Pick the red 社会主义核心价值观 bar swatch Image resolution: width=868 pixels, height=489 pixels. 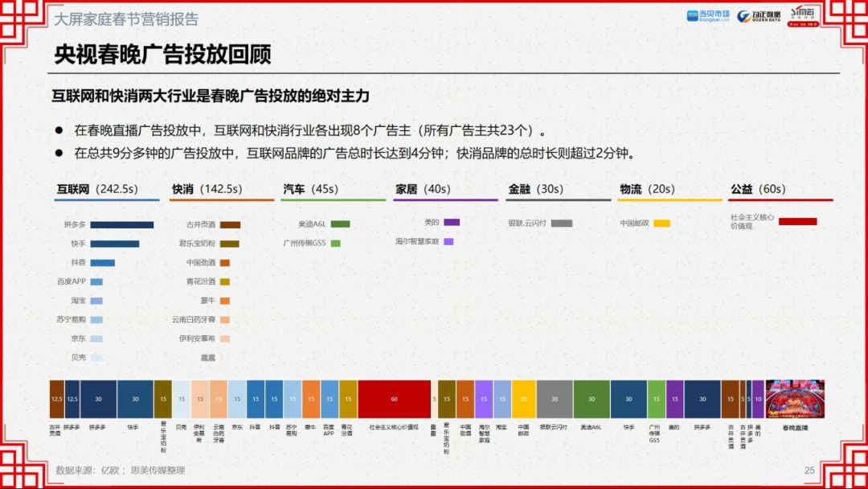[x=797, y=221]
